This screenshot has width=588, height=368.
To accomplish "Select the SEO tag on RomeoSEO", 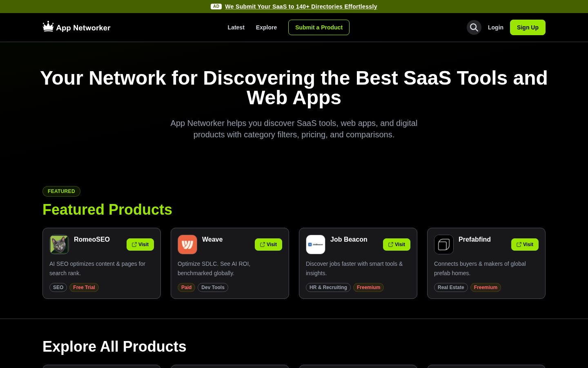I will tap(58, 287).
